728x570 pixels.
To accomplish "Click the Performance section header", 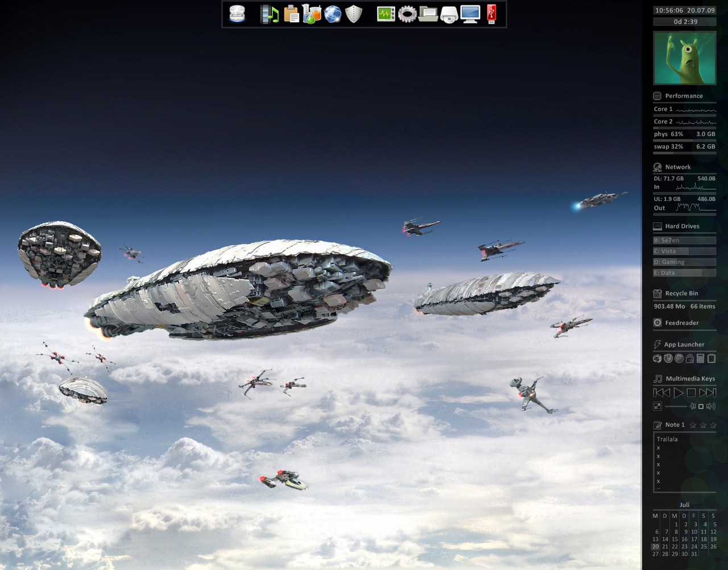I will point(684,96).
